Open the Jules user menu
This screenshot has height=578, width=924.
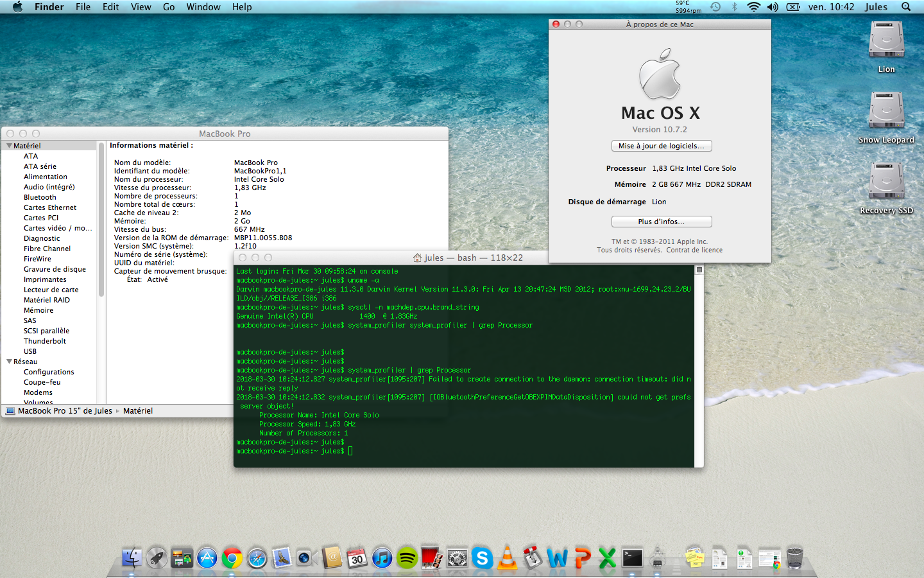pyautogui.click(x=876, y=6)
